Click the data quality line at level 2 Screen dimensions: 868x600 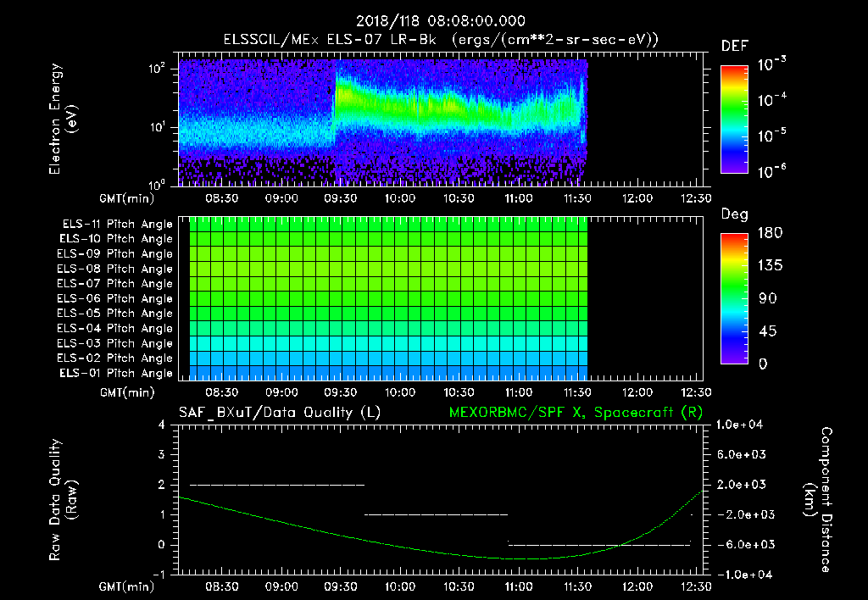277,485
